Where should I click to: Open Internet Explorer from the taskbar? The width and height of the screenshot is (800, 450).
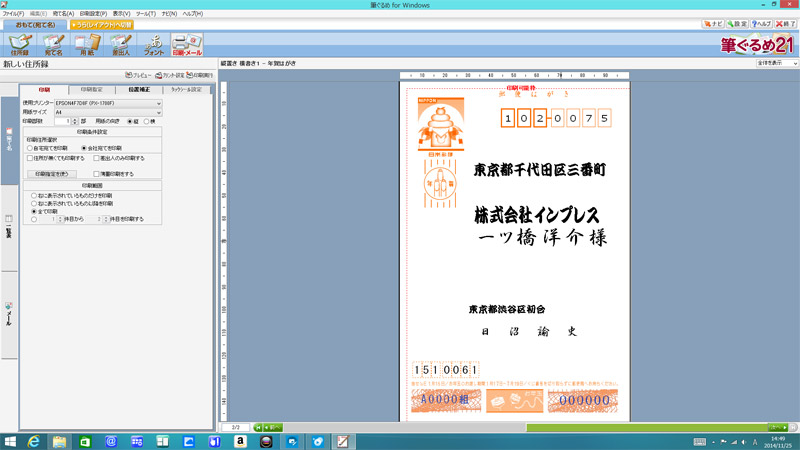coord(33,440)
